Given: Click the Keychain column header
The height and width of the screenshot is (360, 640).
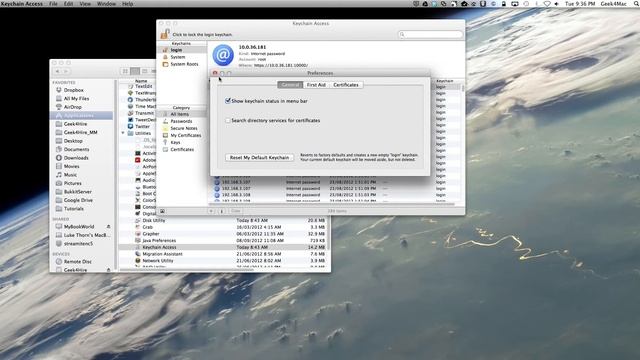Looking at the screenshot, I should 445,81.
